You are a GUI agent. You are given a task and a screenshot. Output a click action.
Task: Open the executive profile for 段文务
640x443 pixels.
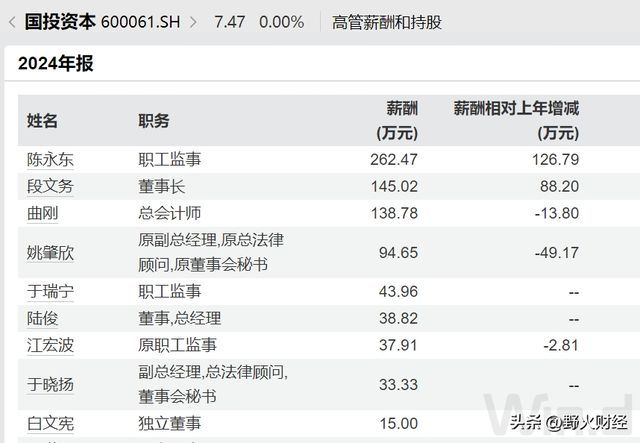[50, 187]
